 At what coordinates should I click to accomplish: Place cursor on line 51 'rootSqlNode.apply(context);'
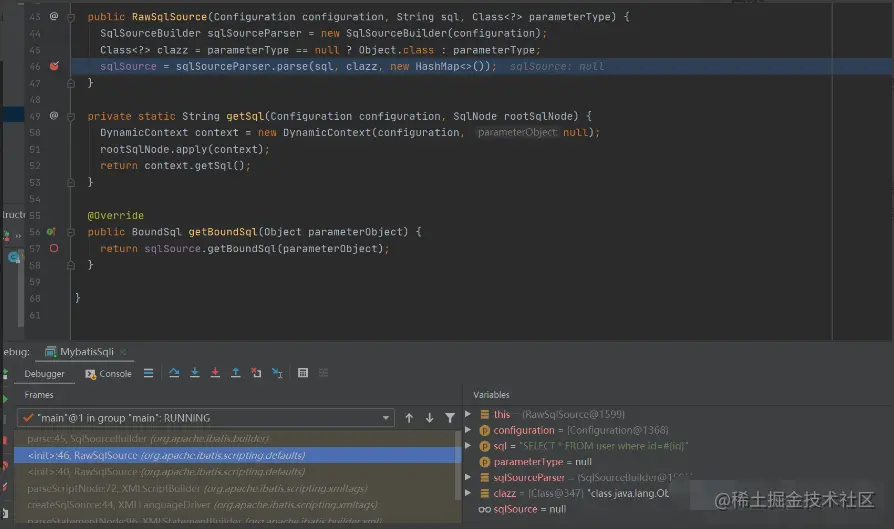(x=184, y=149)
